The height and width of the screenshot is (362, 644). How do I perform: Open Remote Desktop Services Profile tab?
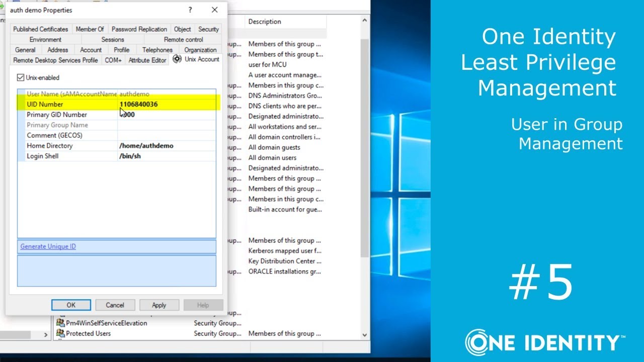click(x=55, y=60)
